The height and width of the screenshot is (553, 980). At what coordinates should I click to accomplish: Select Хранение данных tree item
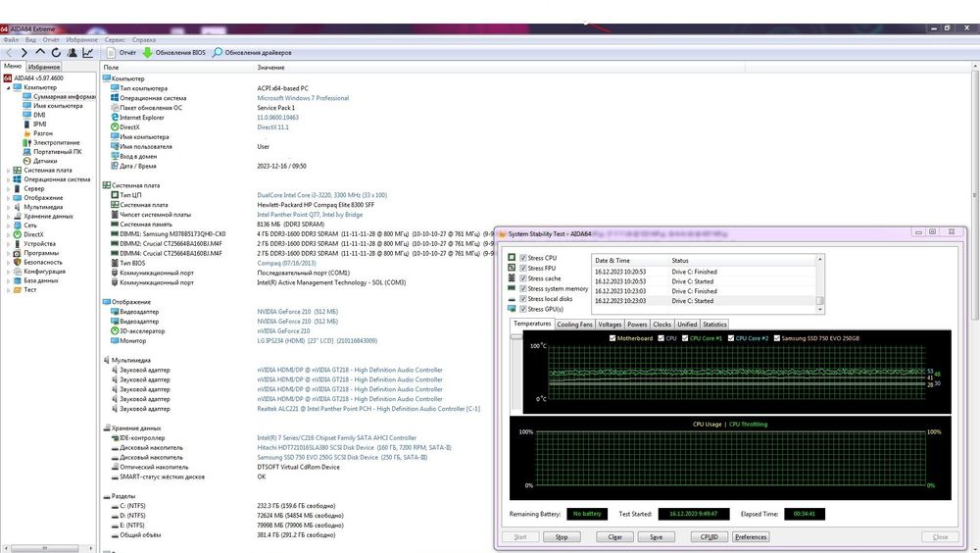pos(48,216)
